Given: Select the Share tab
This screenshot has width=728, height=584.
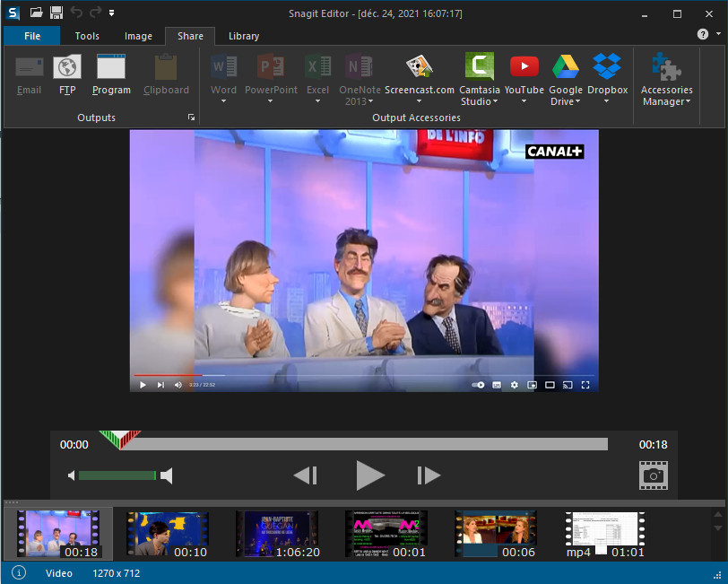Looking at the screenshot, I should click(190, 36).
